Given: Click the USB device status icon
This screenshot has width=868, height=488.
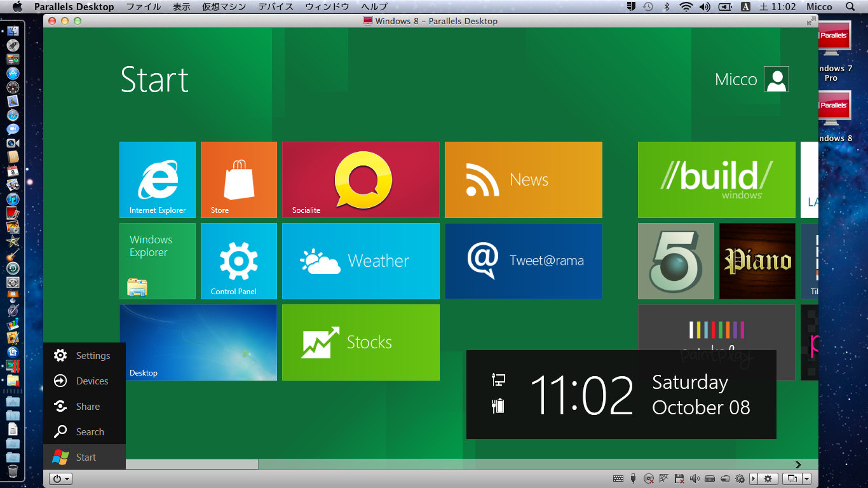Looking at the screenshot, I should click(x=634, y=478).
